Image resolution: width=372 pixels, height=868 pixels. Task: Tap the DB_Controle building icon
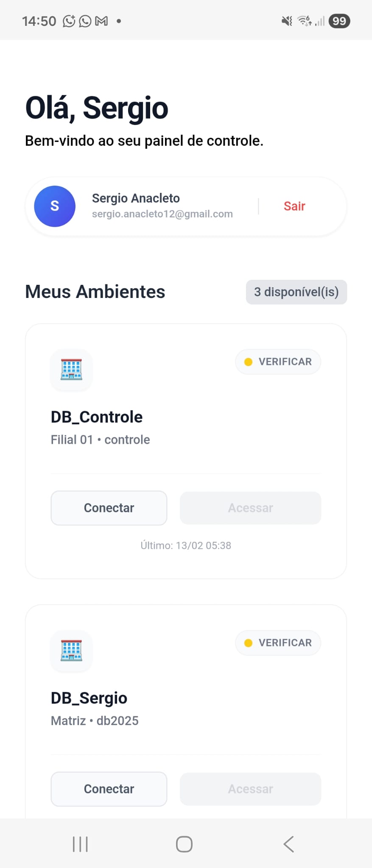[71, 370]
